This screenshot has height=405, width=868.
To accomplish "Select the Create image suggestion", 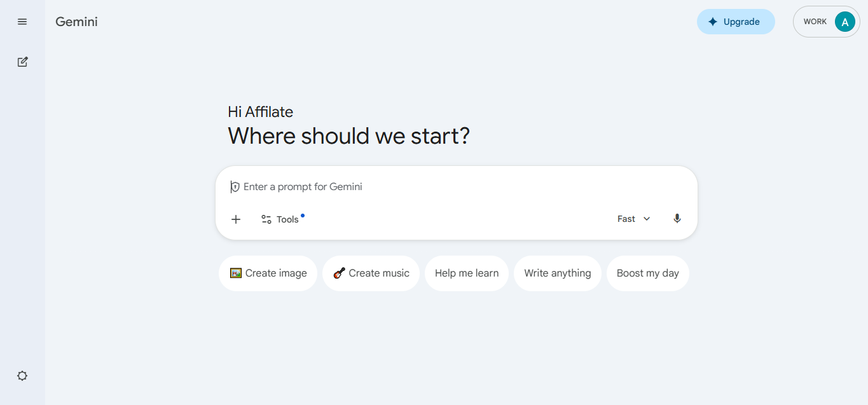I will pos(268,273).
